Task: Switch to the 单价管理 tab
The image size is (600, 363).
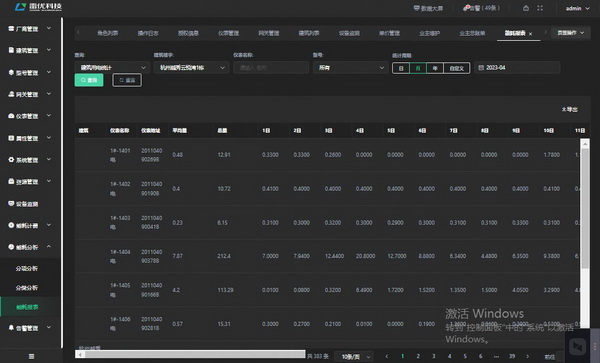Action: [389, 33]
